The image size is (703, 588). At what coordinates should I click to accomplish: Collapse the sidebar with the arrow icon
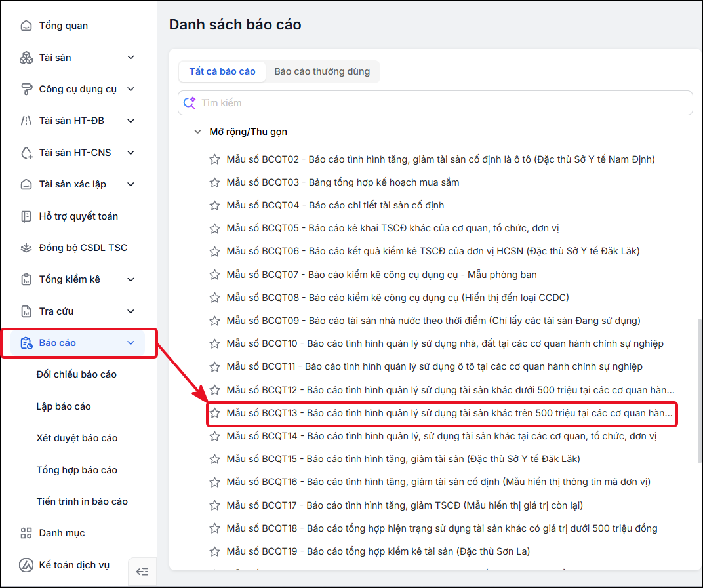(x=142, y=572)
